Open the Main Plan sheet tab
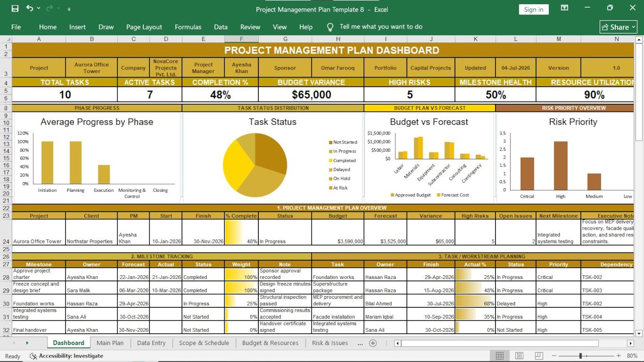 coord(110,343)
